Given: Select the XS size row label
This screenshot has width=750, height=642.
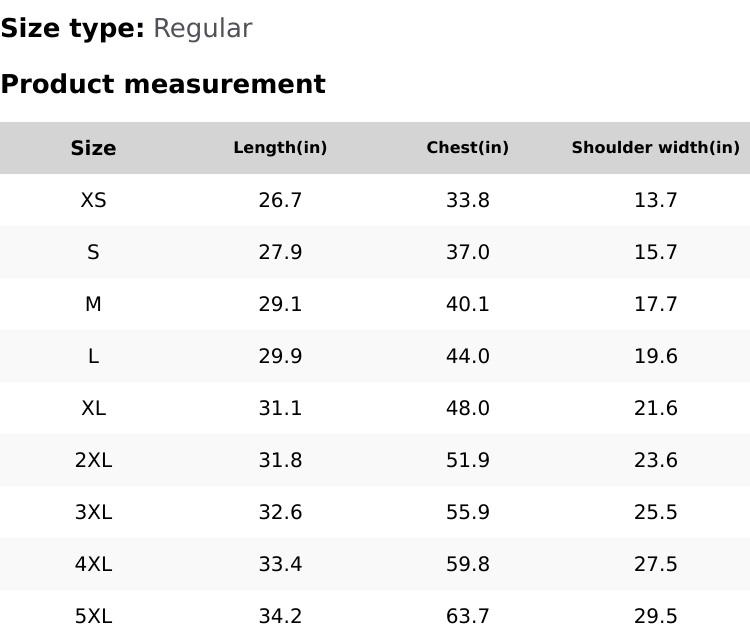Looking at the screenshot, I should pos(93,200).
